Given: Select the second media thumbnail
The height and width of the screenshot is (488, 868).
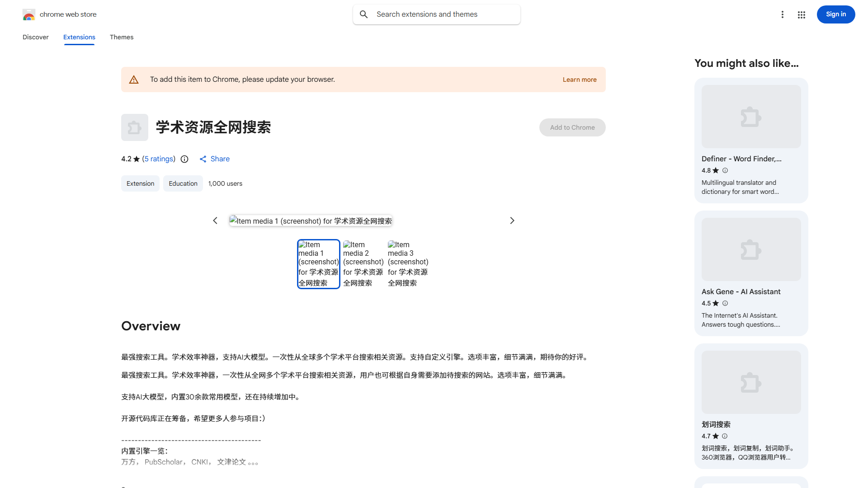Looking at the screenshot, I should click(x=363, y=264).
